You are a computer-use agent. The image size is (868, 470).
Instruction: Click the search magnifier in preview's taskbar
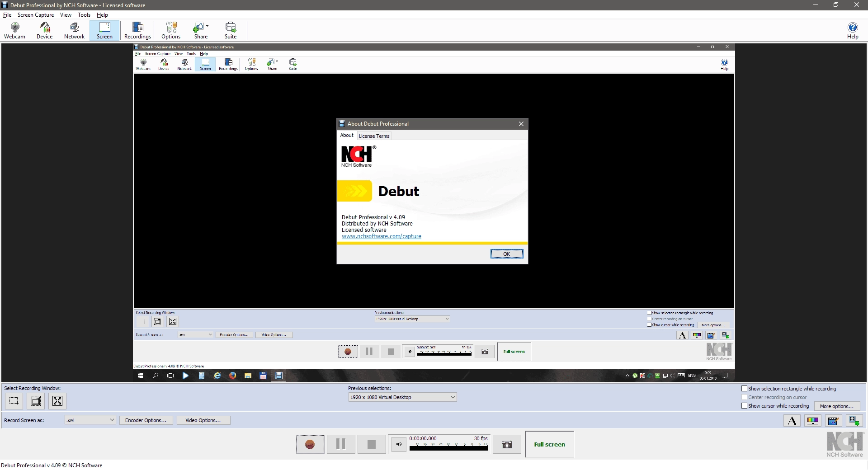[155, 376]
